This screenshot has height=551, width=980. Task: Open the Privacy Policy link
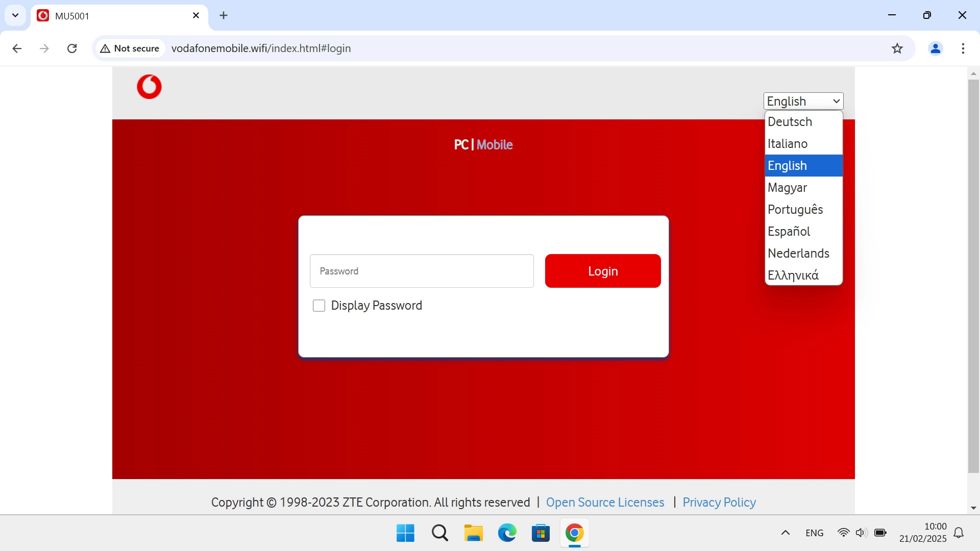[x=719, y=503]
